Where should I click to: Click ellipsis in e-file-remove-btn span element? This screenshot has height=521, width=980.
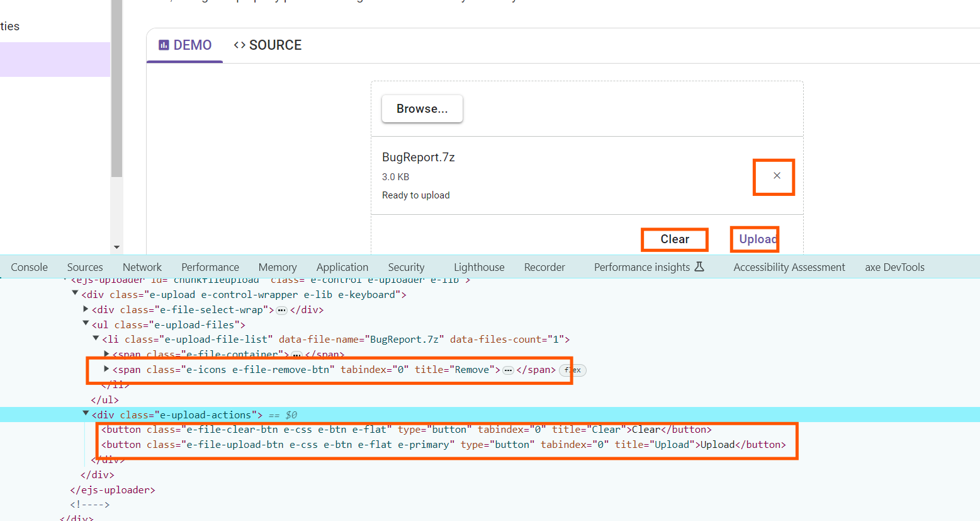point(508,370)
